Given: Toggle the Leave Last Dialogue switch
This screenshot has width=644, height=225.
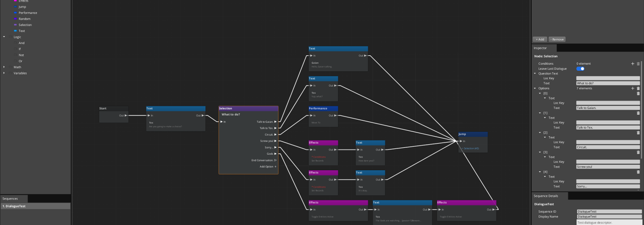Looking at the screenshot, I should point(580,69).
